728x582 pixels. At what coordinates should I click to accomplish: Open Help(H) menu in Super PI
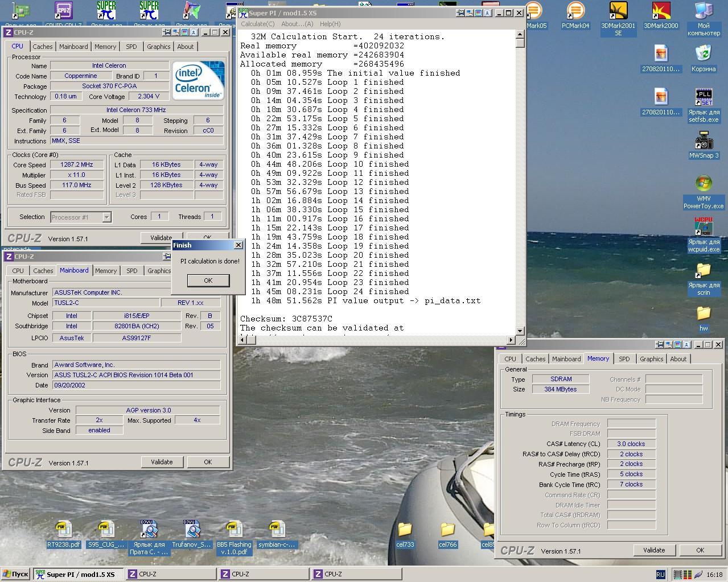[x=330, y=24]
